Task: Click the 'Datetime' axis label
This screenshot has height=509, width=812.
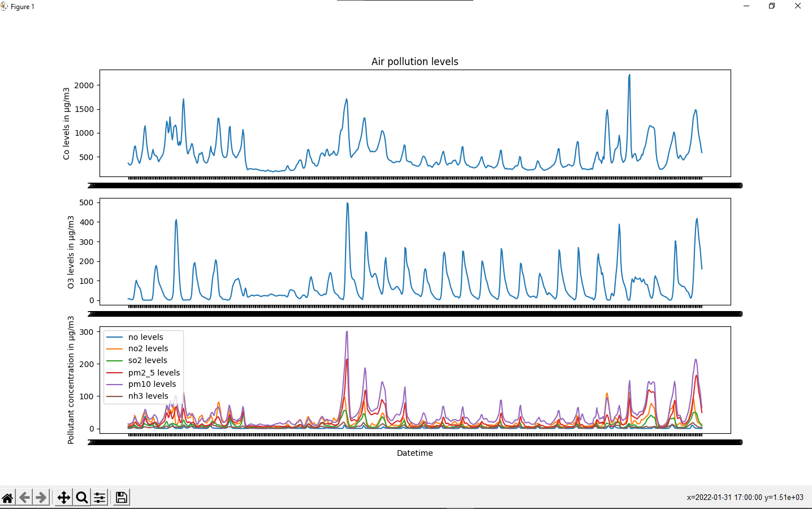Action: (414, 453)
